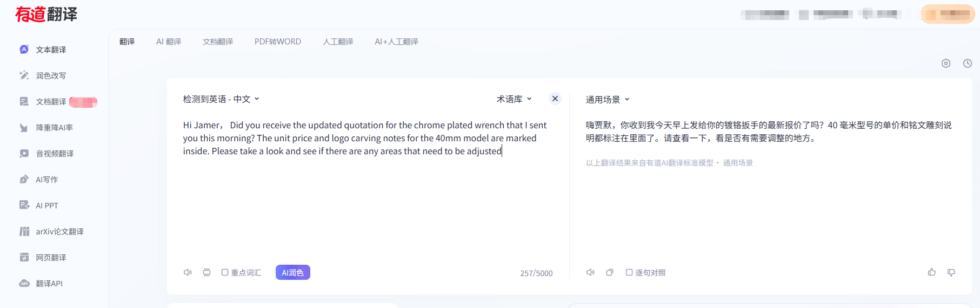
Task: Click the copy translation result icon
Action: pos(610,272)
